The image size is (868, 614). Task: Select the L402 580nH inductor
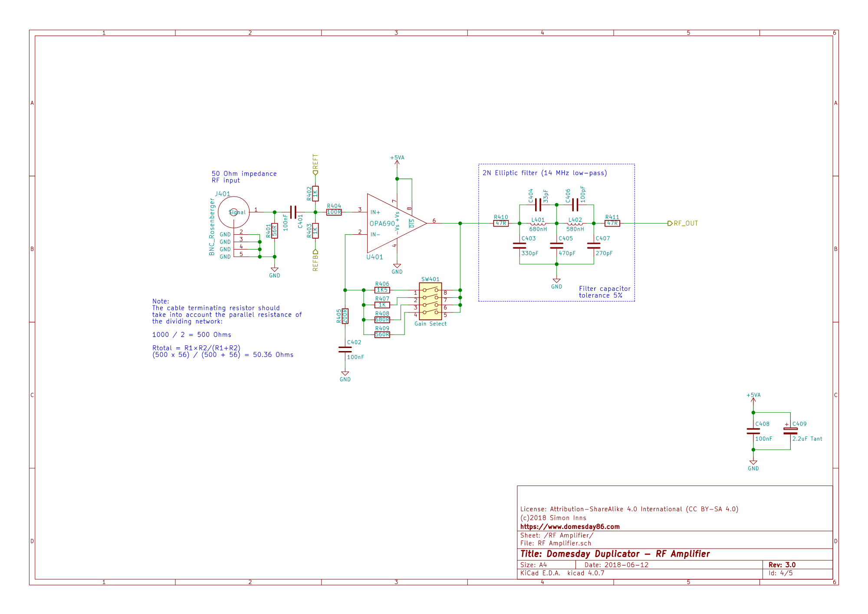point(575,223)
